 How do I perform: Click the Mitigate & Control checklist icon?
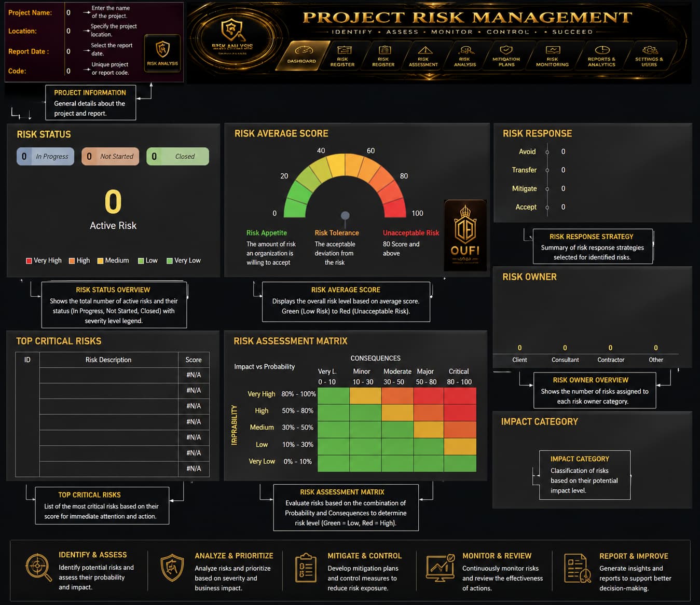306,568
